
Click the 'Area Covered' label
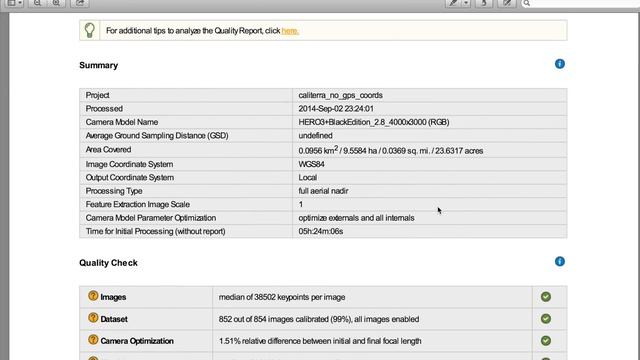(x=108, y=149)
